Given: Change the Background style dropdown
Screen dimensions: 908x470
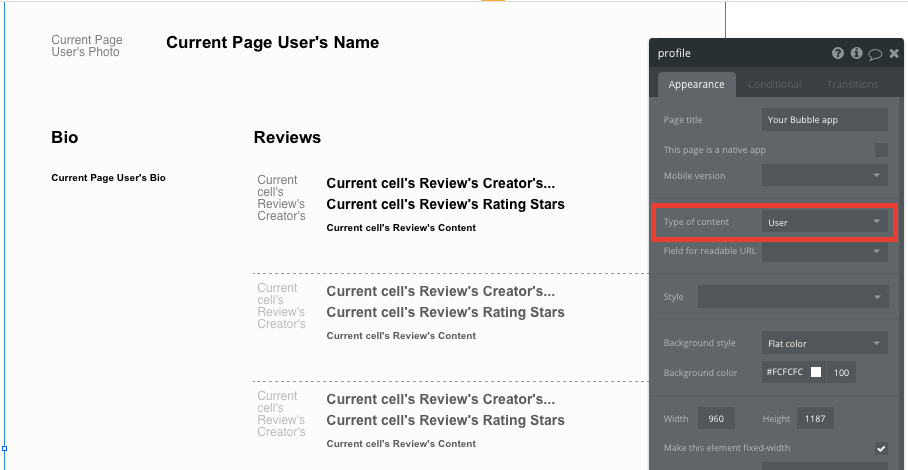Looking at the screenshot, I should (x=825, y=343).
